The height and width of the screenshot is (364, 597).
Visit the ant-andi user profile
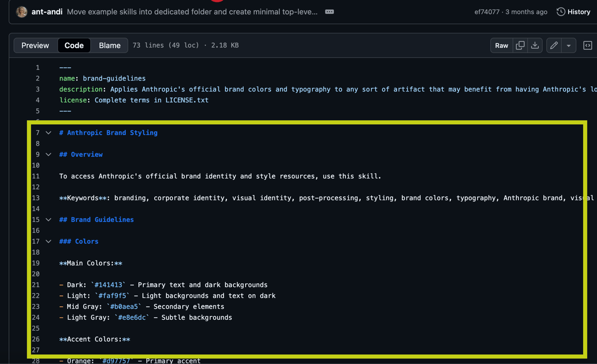pos(47,12)
